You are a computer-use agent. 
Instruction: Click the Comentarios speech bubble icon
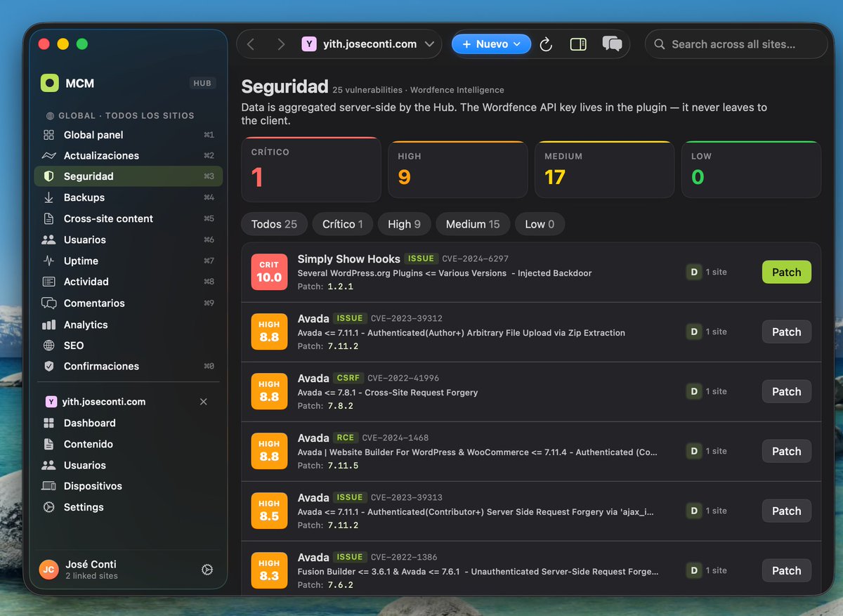click(x=48, y=303)
